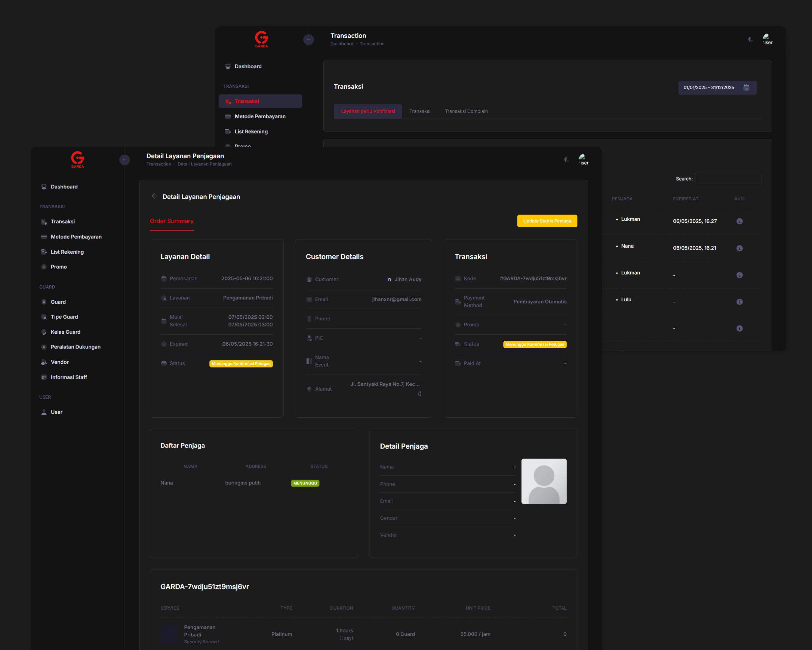The image size is (812, 650).
Task: Click back arrow beside Detail Layanan Penjagaan
Action: [x=154, y=196]
